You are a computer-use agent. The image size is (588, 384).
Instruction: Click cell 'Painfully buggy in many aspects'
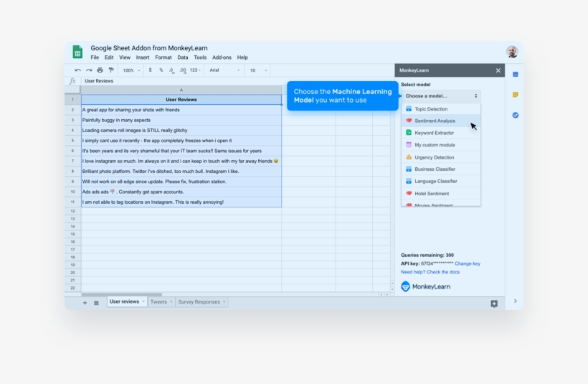pyautogui.click(x=181, y=120)
